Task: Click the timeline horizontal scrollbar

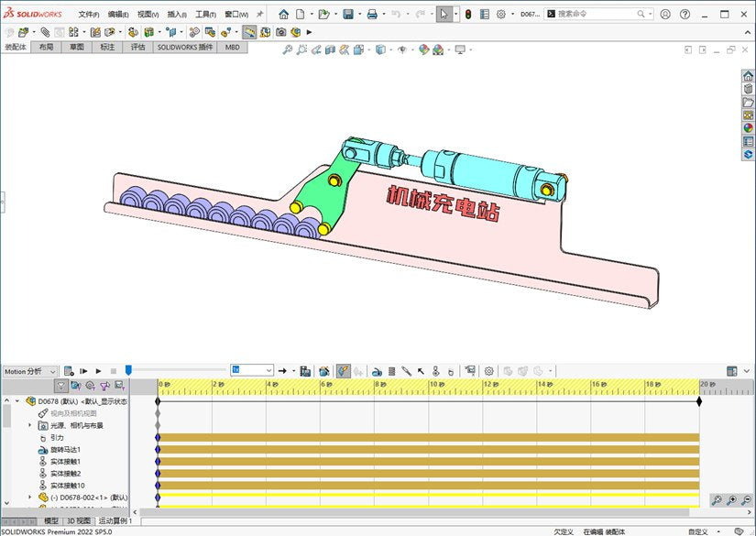Action: click(x=414, y=512)
